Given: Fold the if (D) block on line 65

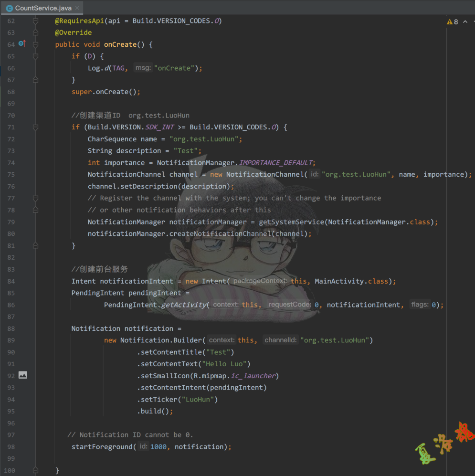Looking at the screenshot, I should (35, 56).
